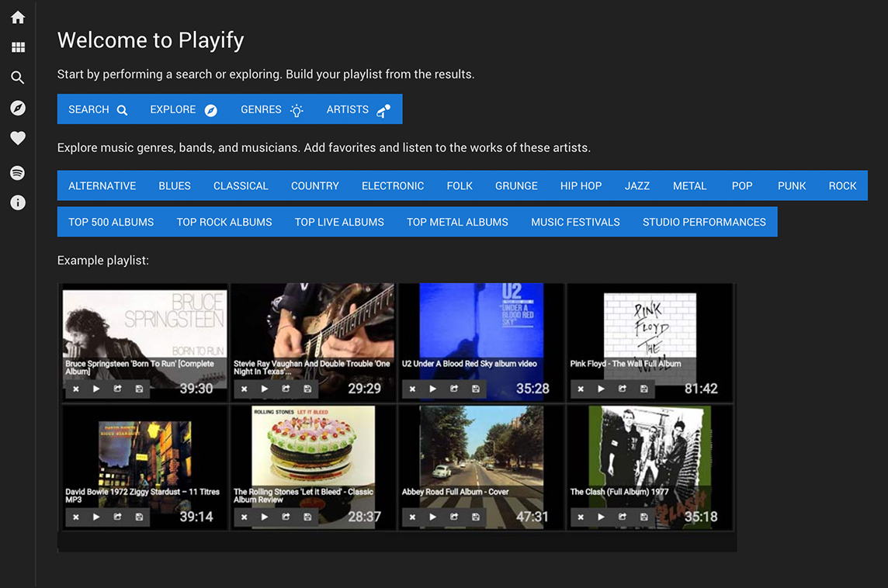Open MUSIC FESTIVALS list
This screenshot has width=888, height=588.
575,222
